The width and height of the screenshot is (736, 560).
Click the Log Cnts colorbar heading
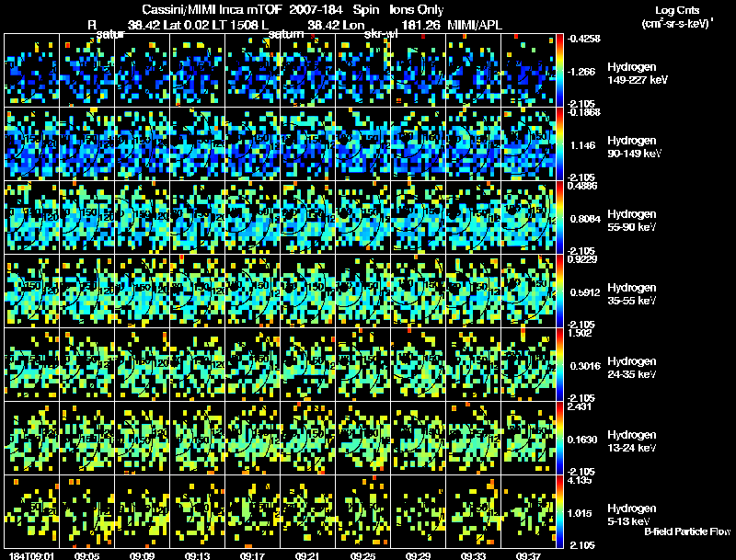677,10
